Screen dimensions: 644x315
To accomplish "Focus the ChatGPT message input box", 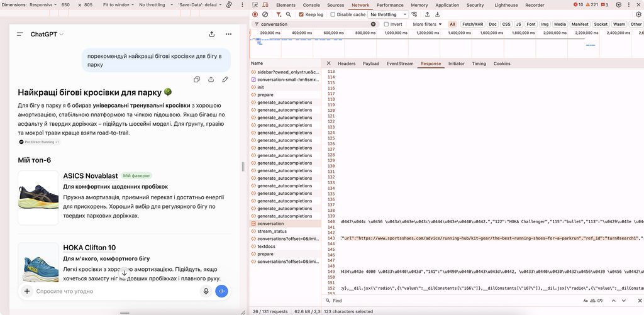I will pyautogui.click(x=115, y=291).
